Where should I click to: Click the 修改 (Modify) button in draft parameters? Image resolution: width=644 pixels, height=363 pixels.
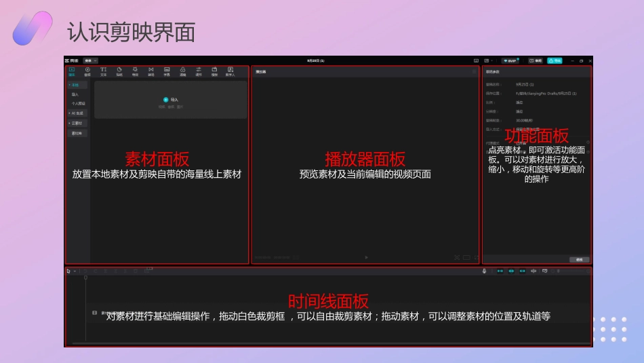coord(580,259)
